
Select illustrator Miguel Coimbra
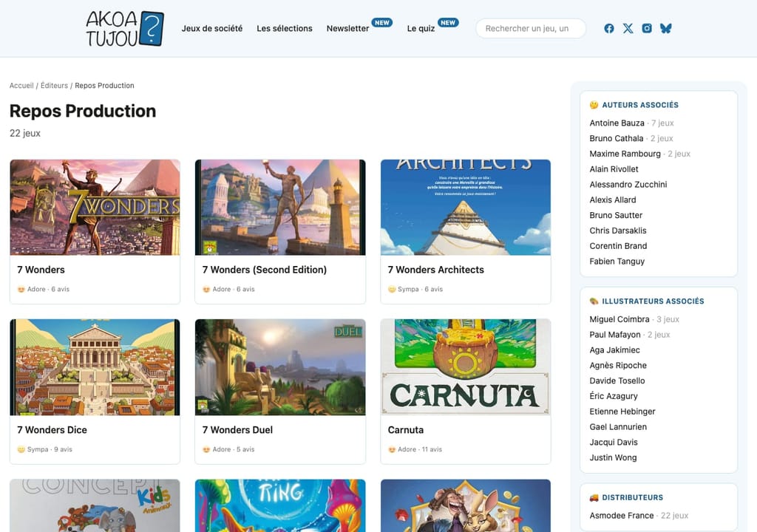coord(619,319)
